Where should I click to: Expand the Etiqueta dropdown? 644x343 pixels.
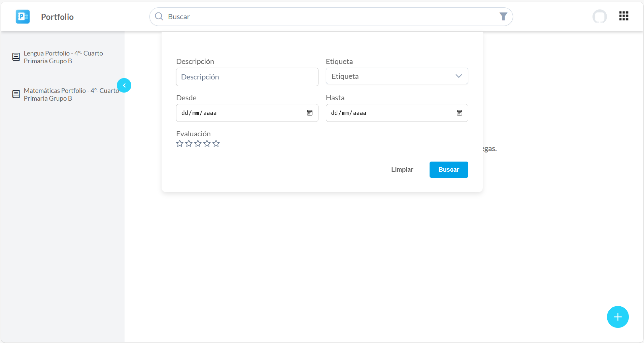click(x=397, y=76)
